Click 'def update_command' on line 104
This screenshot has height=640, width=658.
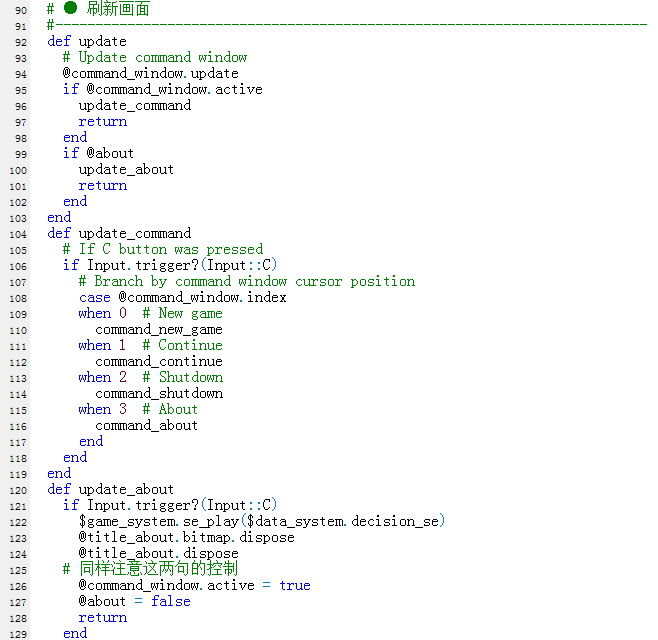[x=119, y=233]
